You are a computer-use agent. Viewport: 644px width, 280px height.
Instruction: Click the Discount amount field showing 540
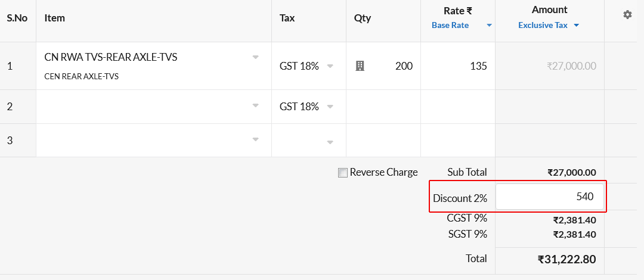(550, 197)
